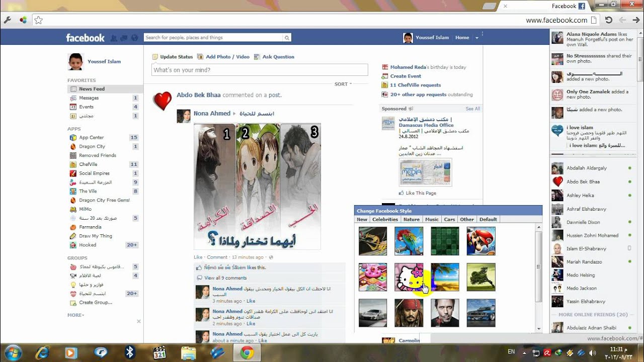Select the Other style tab
Viewport: 644px width, 362px height.
467,219
